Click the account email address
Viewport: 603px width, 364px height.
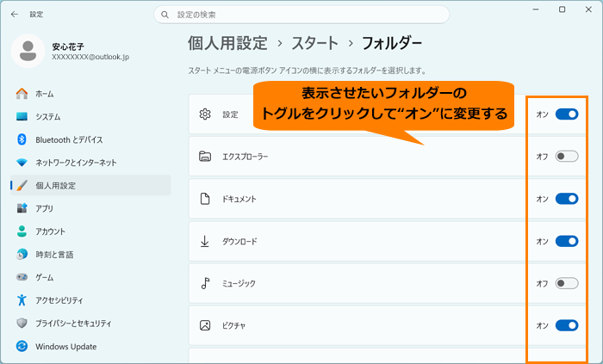(x=90, y=57)
